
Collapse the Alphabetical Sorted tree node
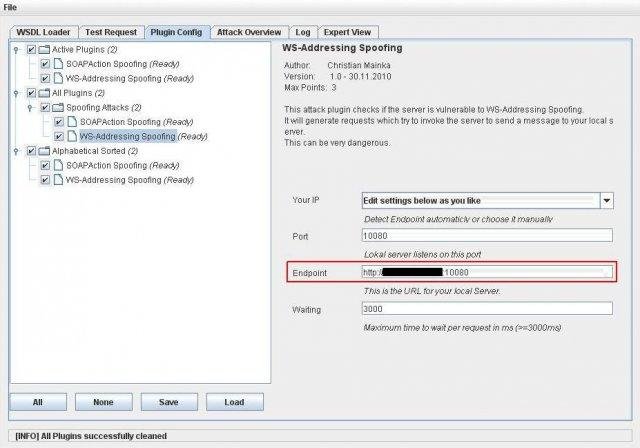pos(16,151)
